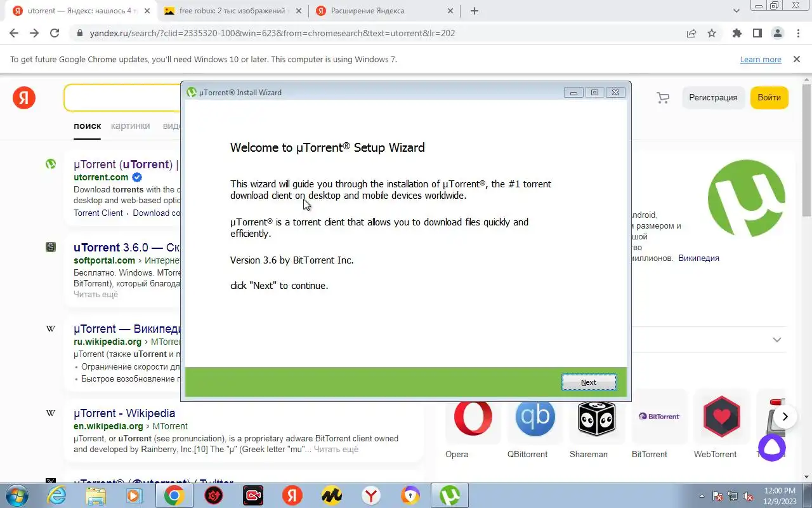Image resolution: width=812 pixels, height=508 pixels.
Task: Switch to the 'free robux' tab
Action: click(232, 11)
